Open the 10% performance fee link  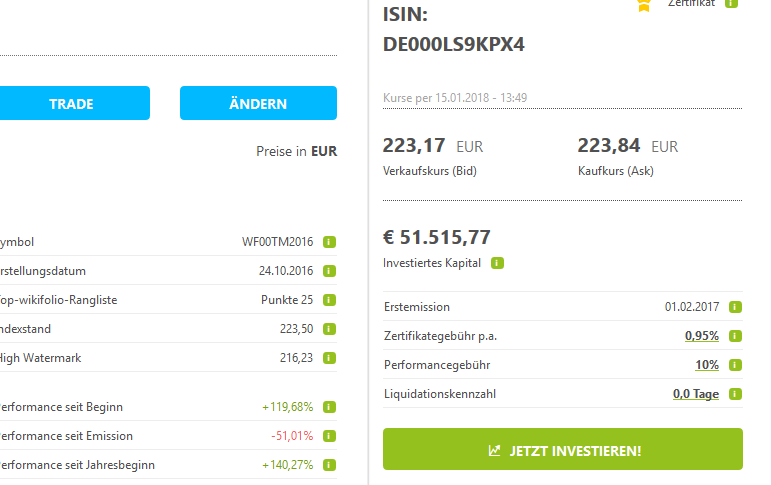click(x=707, y=365)
